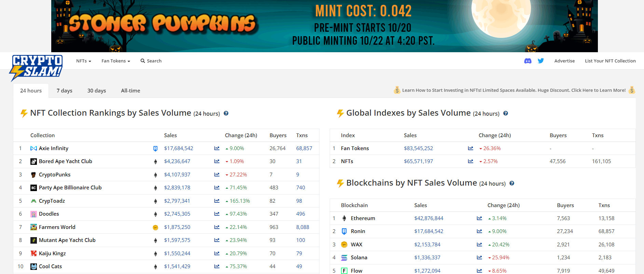Open the chart icon for WAX blockchain
Image resolution: width=644 pixels, height=274 pixels.
coord(480,245)
